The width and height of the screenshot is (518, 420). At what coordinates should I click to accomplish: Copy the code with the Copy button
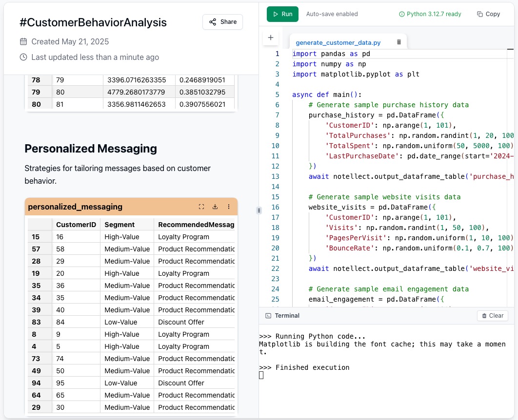(488, 14)
